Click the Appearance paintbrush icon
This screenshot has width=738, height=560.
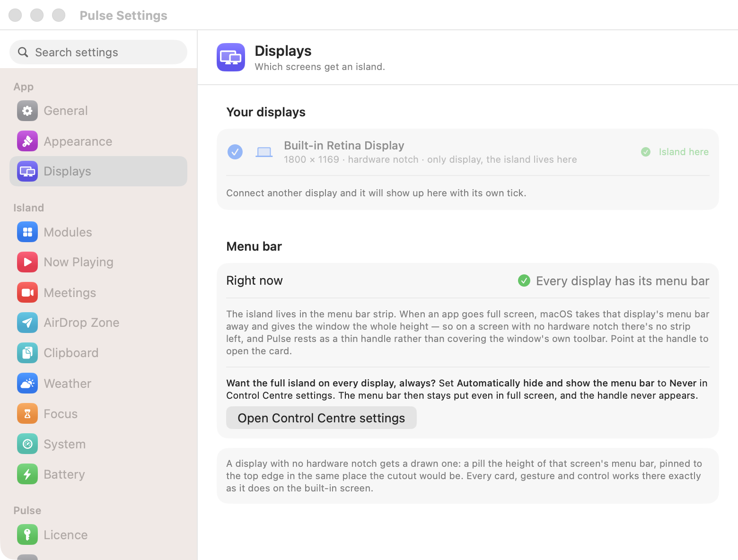coord(27,141)
